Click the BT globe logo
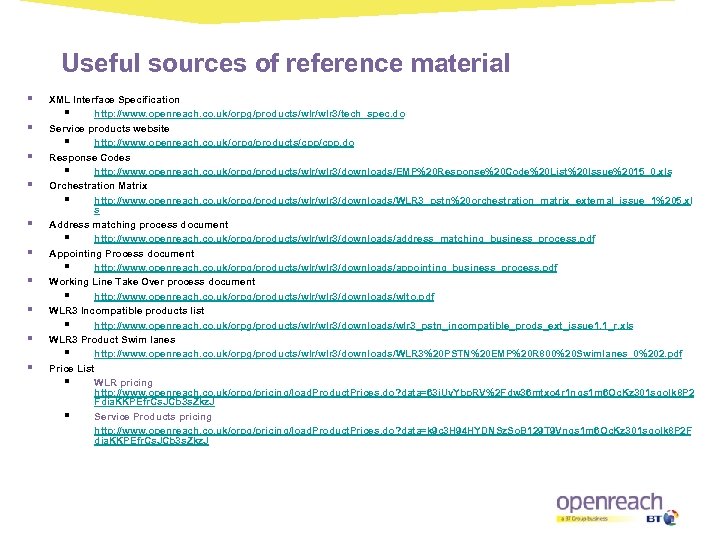 pyautogui.click(x=670, y=518)
